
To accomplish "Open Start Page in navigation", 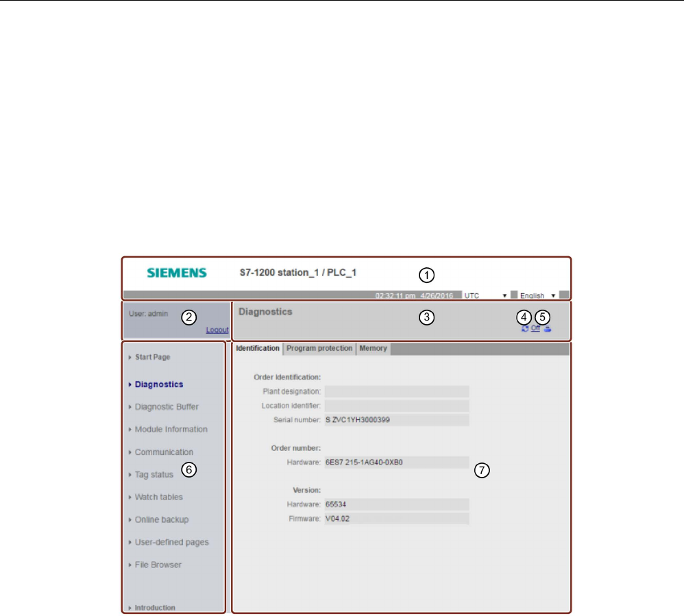I will (x=152, y=357).
